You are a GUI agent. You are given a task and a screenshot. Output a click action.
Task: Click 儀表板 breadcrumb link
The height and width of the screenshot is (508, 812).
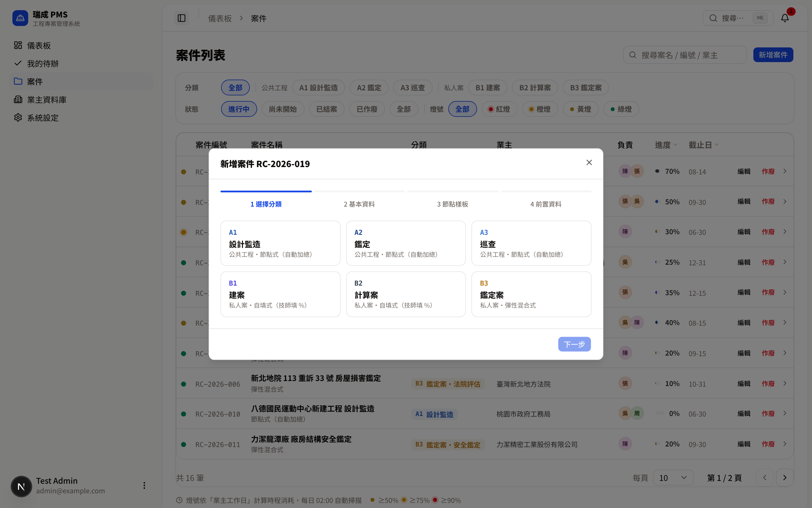(x=220, y=18)
